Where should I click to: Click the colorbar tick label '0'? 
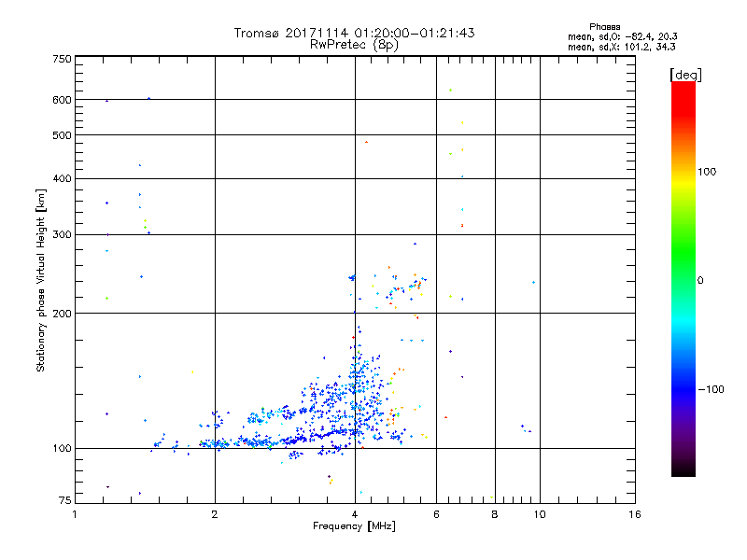click(x=700, y=281)
